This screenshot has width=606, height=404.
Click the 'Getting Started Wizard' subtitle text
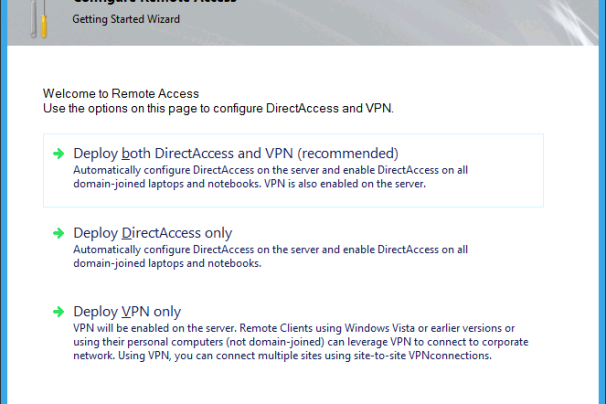point(126,19)
